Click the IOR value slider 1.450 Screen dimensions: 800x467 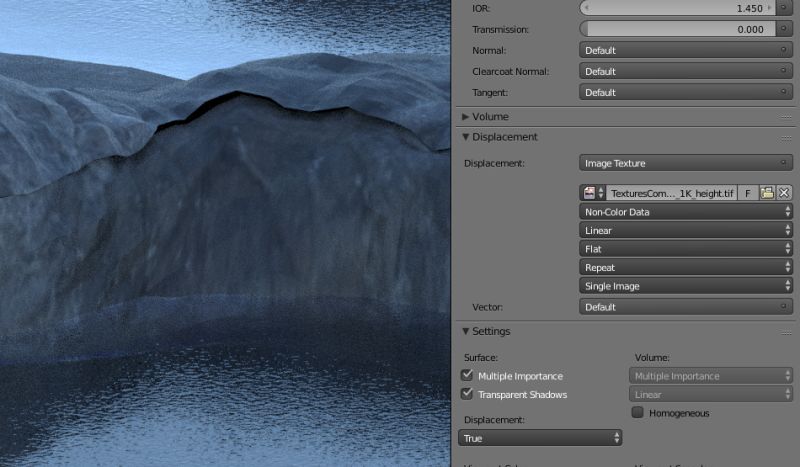coord(678,8)
